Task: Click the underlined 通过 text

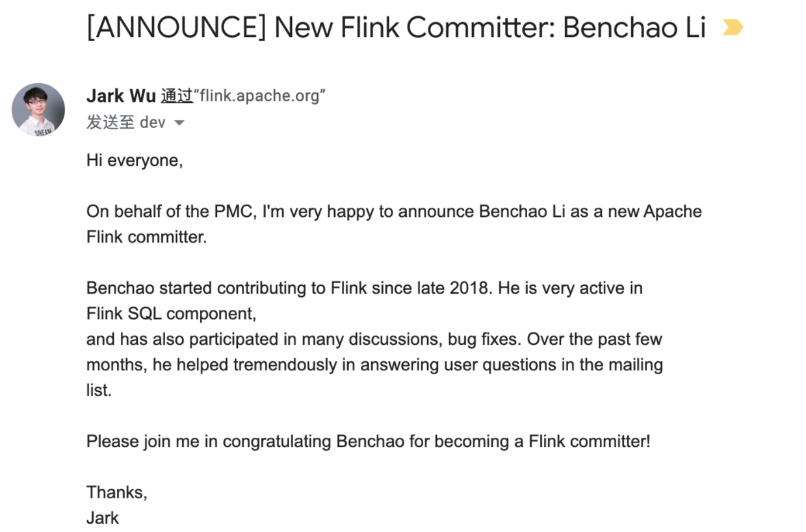Action: pos(176,95)
